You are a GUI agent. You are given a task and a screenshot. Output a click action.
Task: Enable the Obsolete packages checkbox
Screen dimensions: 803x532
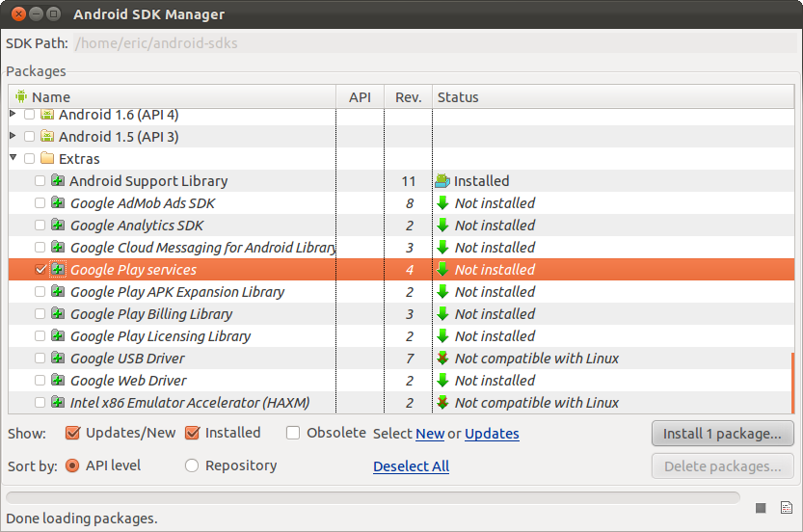click(x=293, y=433)
